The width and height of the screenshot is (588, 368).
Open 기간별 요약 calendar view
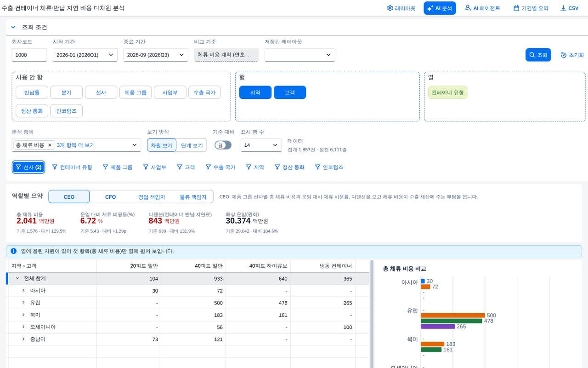tap(531, 8)
